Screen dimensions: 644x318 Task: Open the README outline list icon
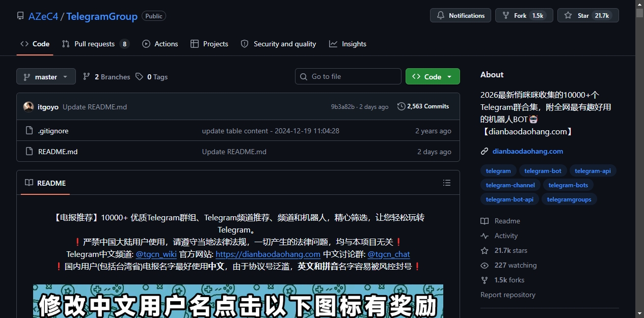click(x=447, y=183)
